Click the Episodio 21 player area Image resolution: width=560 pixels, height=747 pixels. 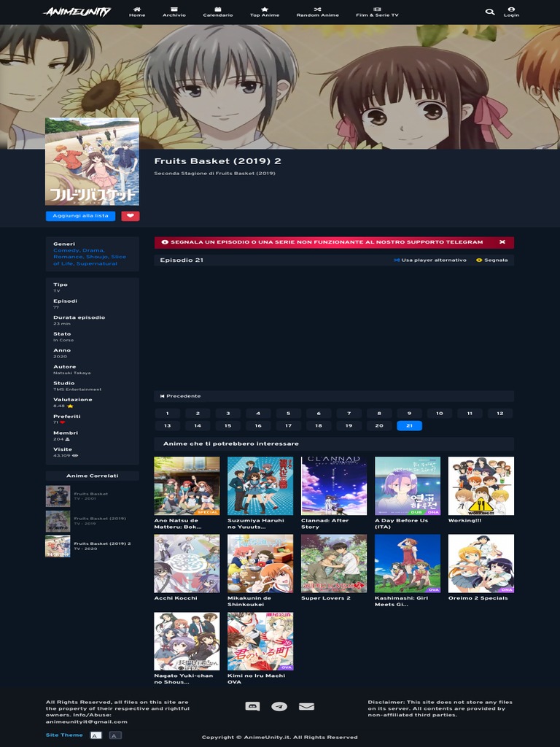[x=334, y=328]
